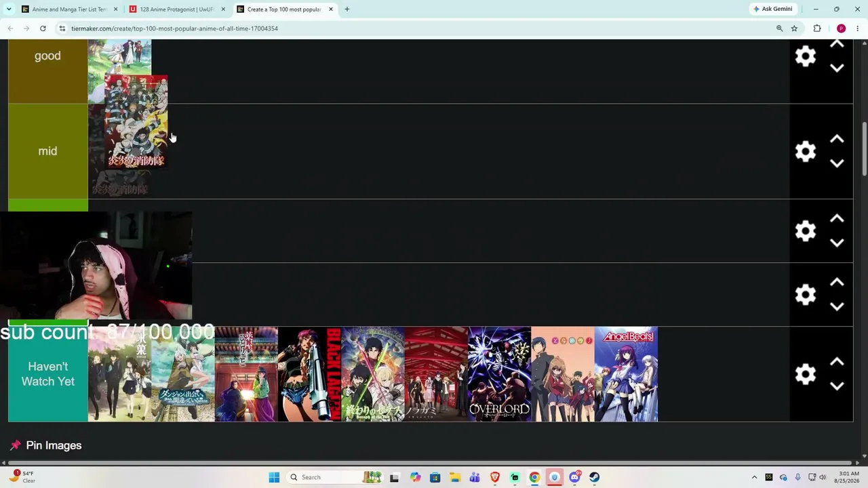Open the weather widget showing 54°F
The image size is (868, 488).
22,477
